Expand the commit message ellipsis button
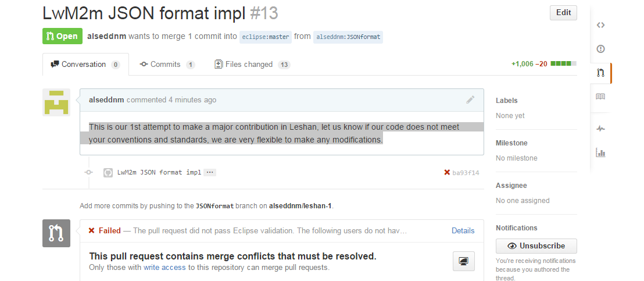This screenshot has width=644, height=281. [x=210, y=172]
